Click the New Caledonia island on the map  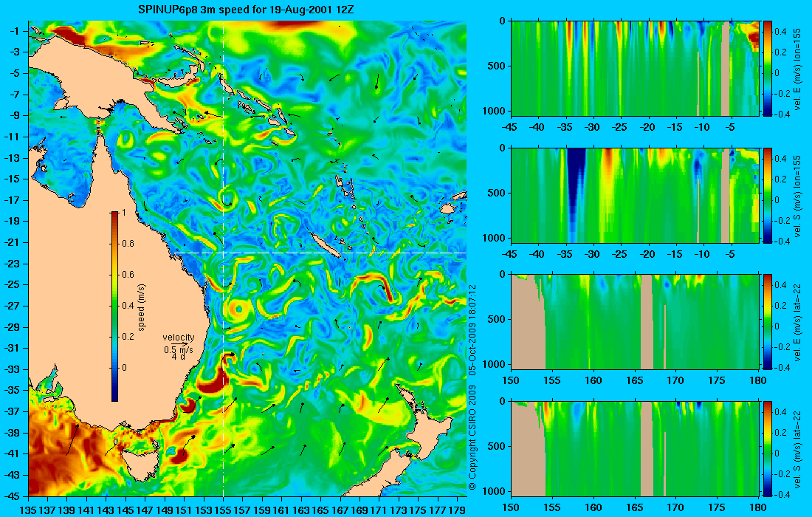tap(325, 244)
